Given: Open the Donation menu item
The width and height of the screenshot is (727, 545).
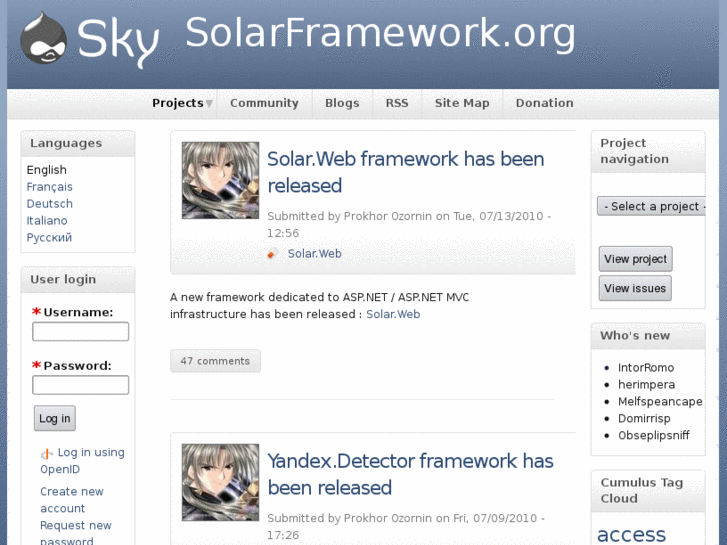Looking at the screenshot, I should coord(544,103).
